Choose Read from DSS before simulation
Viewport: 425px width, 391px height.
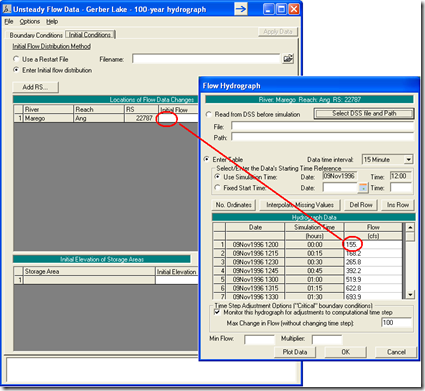[x=209, y=114]
